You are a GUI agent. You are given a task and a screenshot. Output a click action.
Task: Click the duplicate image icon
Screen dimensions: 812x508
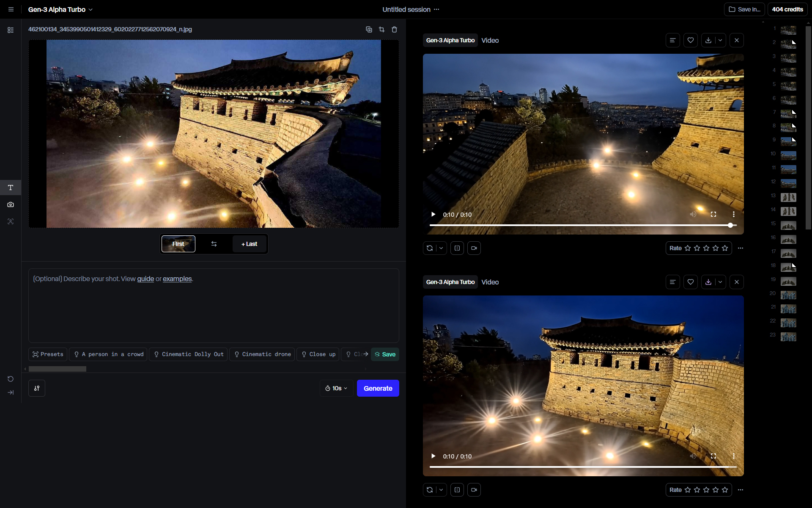pyautogui.click(x=369, y=29)
